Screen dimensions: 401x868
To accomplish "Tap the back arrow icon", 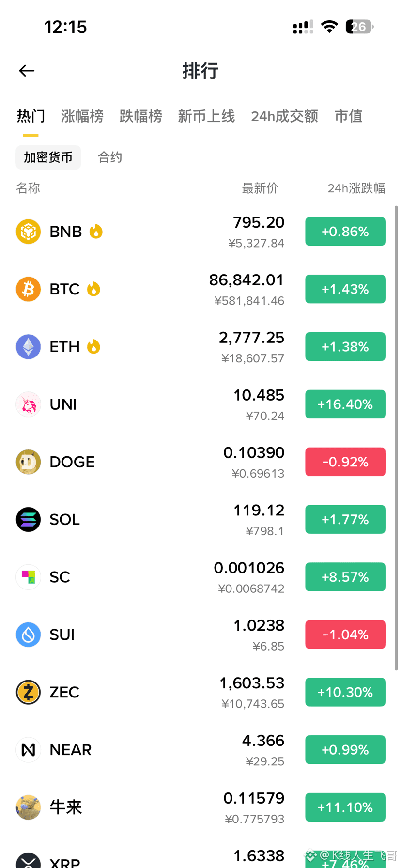I will coord(27,71).
